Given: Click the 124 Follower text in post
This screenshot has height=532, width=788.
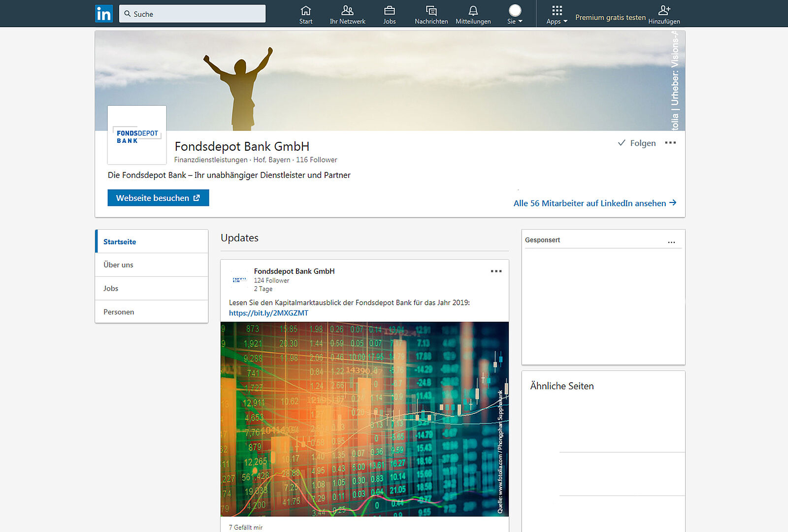Looking at the screenshot, I should click(271, 281).
